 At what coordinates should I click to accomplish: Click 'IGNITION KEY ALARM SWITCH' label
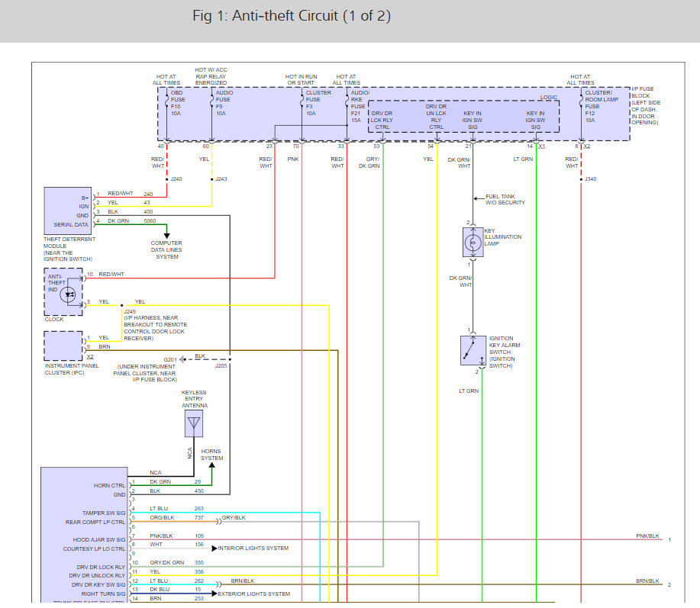(505, 352)
